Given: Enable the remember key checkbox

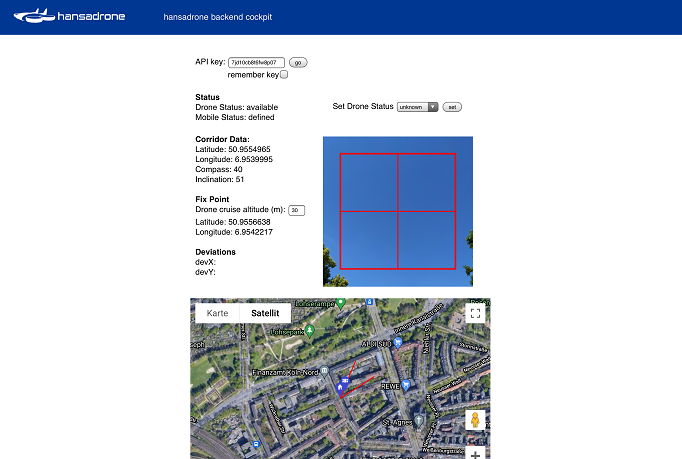Looking at the screenshot, I should pyautogui.click(x=284, y=74).
